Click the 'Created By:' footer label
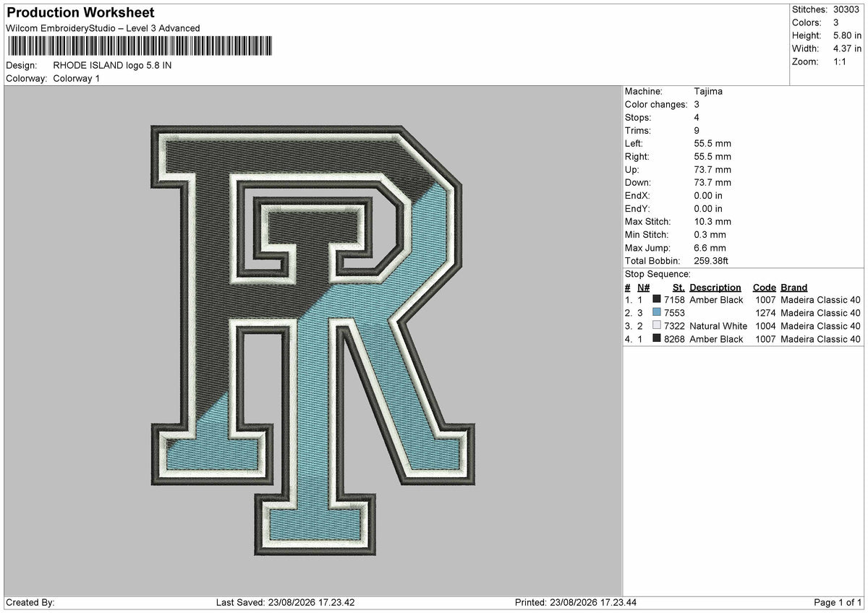This screenshot has height=613, width=868. [30, 602]
